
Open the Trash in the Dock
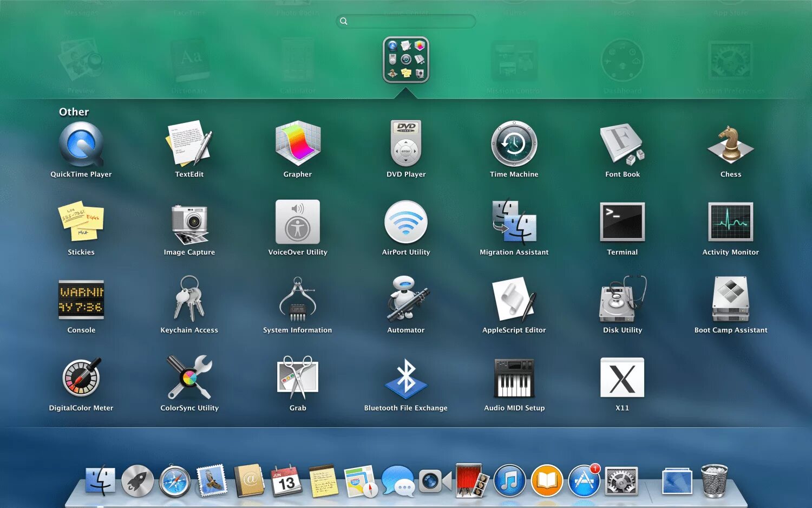(715, 481)
